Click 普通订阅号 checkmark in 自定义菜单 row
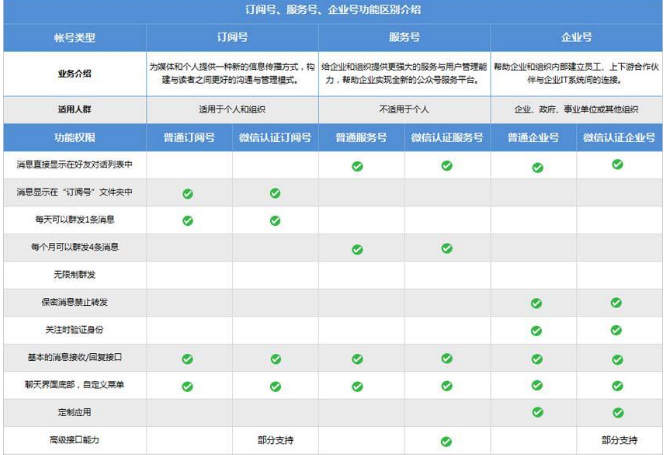This screenshot has width=667, height=455. pos(188,387)
